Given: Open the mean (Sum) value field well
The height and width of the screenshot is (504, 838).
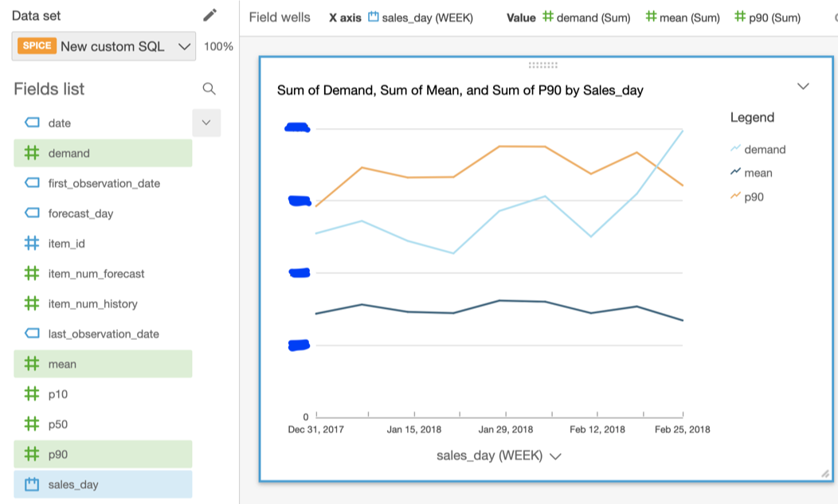Looking at the screenshot, I should point(683,18).
